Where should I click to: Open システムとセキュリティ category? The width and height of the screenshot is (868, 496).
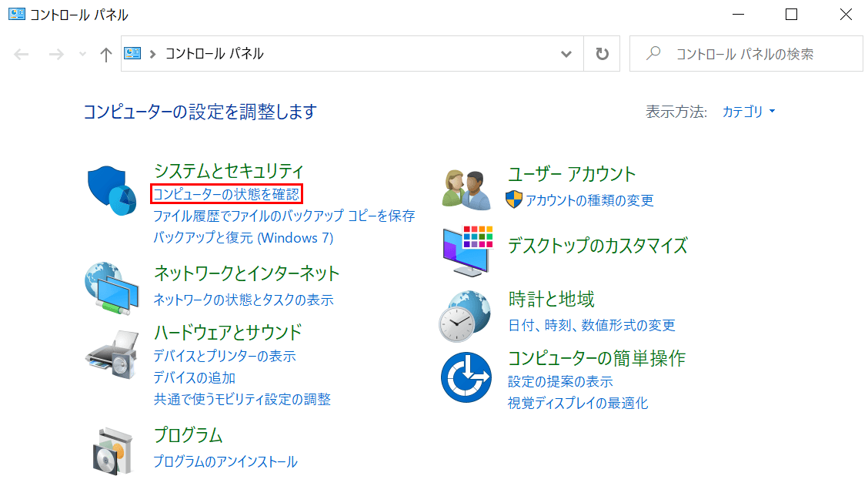click(229, 171)
